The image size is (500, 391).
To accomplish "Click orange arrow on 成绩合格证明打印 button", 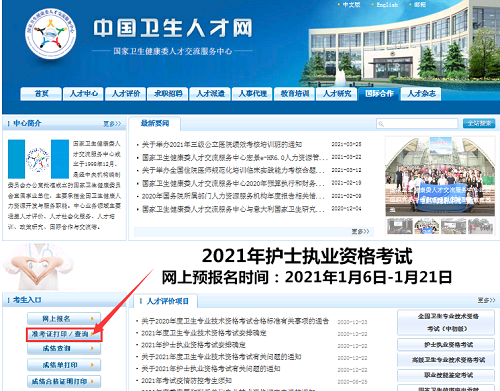I will pyautogui.click(x=92, y=381).
